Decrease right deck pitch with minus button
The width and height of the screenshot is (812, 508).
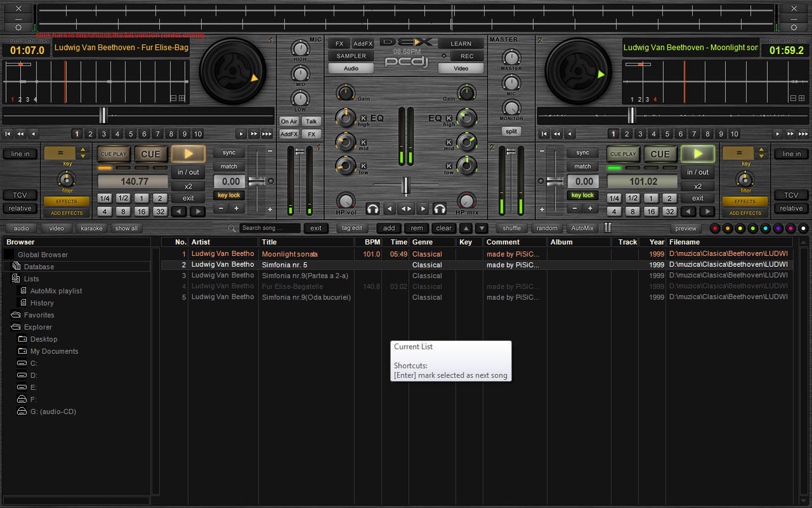[575, 208]
